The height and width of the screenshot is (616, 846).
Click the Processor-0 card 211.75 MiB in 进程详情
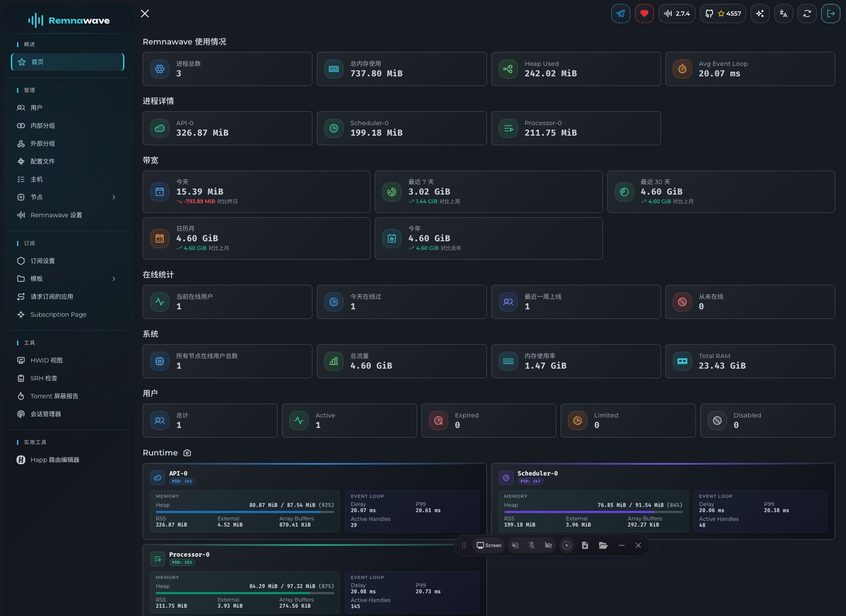pyautogui.click(x=576, y=128)
